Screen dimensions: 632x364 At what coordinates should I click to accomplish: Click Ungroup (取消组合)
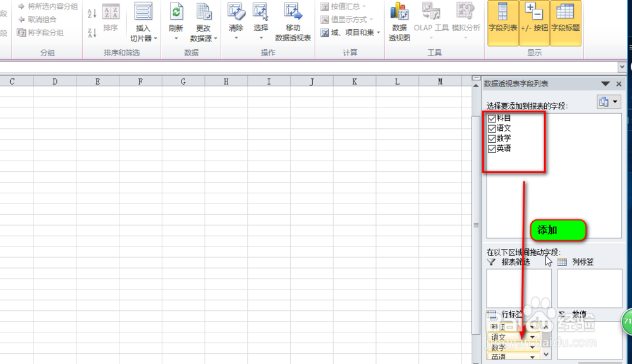click(37, 20)
